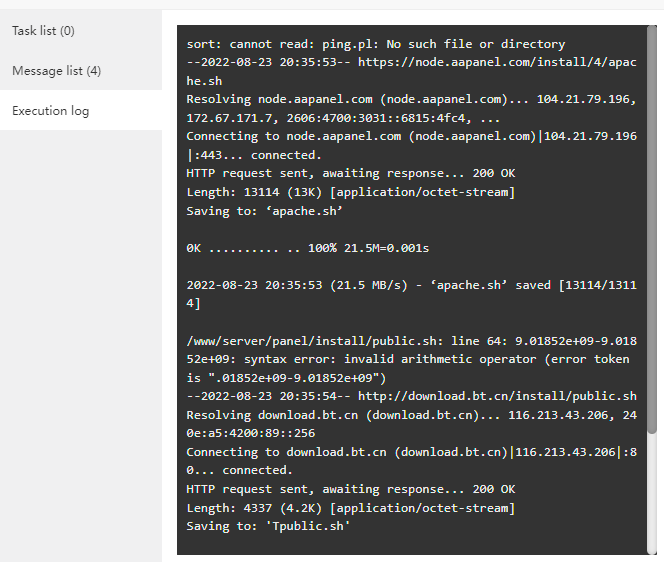Switch to the Message list (4) tab
Screen dimensions: 664x562
pyautogui.click(x=56, y=71)
